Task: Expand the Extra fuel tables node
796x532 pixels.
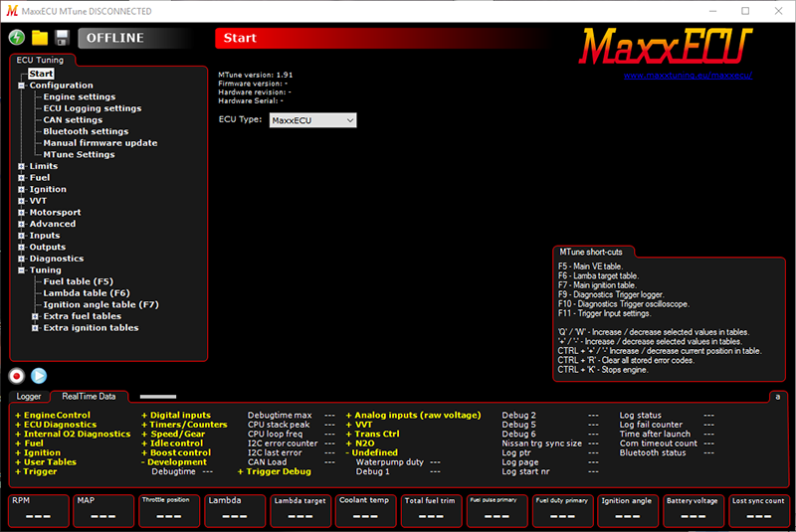Action: pos(36,316)
